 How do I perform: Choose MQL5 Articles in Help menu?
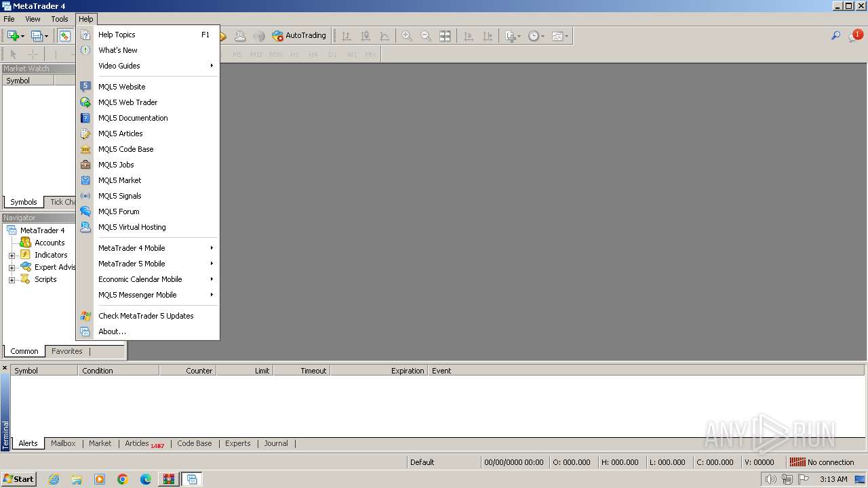tap(148, 134)
